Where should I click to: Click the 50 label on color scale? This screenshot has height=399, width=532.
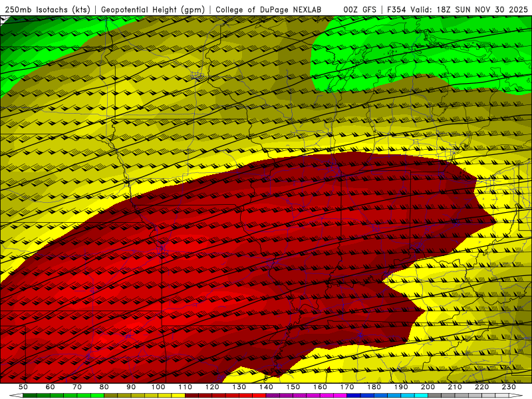(x=23, y=387)
